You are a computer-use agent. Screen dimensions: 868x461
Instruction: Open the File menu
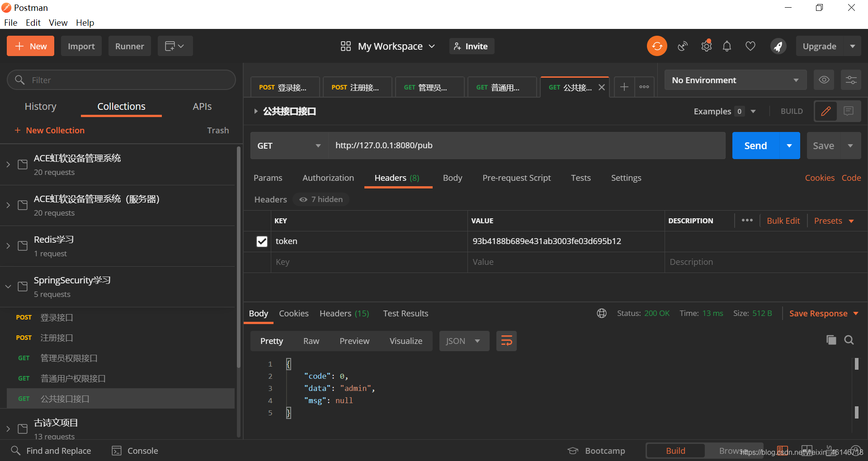pyautogui.click(x=10, y=23)
